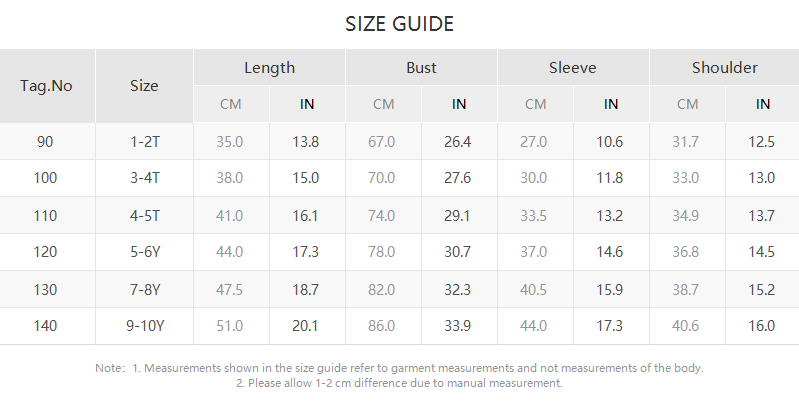
Task: Click the SIZE GUIDE title
Action: (399, 23)
